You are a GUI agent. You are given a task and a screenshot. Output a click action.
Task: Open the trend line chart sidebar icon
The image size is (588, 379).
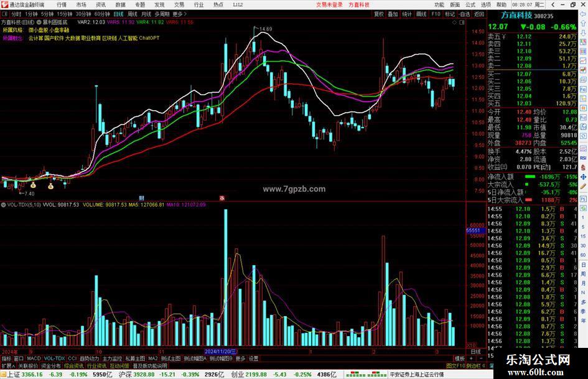(583, 60)
